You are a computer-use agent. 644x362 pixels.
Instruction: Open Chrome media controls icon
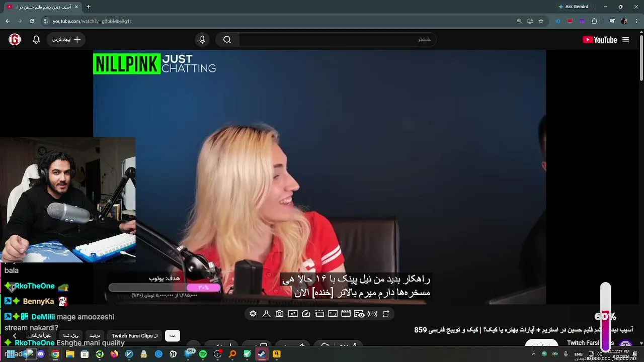coord(612,21)
